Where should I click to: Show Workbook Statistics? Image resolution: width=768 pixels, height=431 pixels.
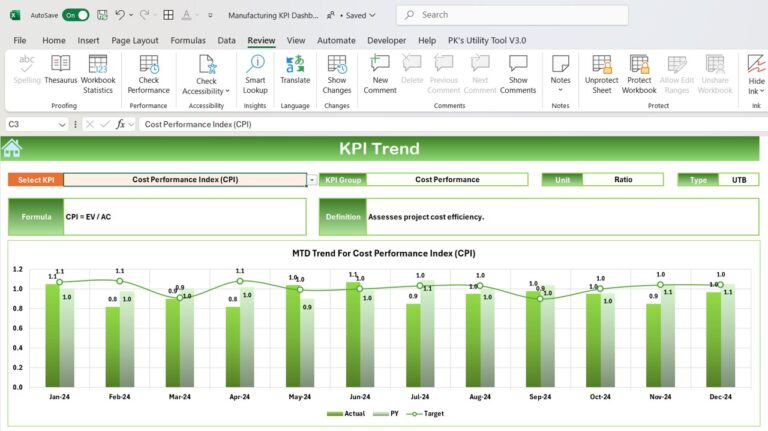[x=98, y=74]
